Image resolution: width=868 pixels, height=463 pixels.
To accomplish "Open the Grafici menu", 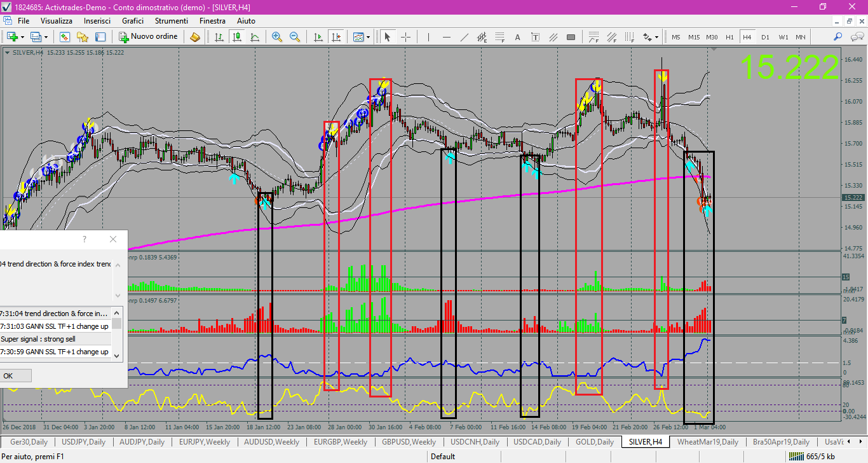I will click(133, 21).
